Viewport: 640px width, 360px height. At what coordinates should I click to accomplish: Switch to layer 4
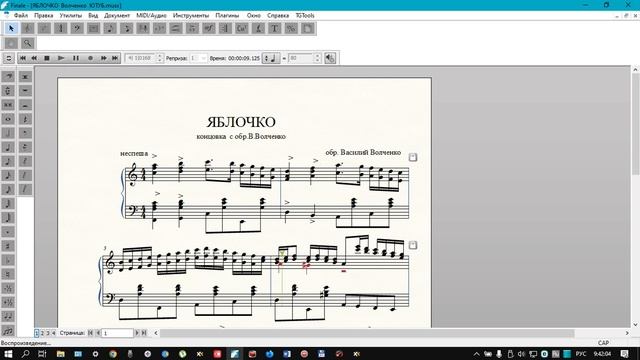53,333
